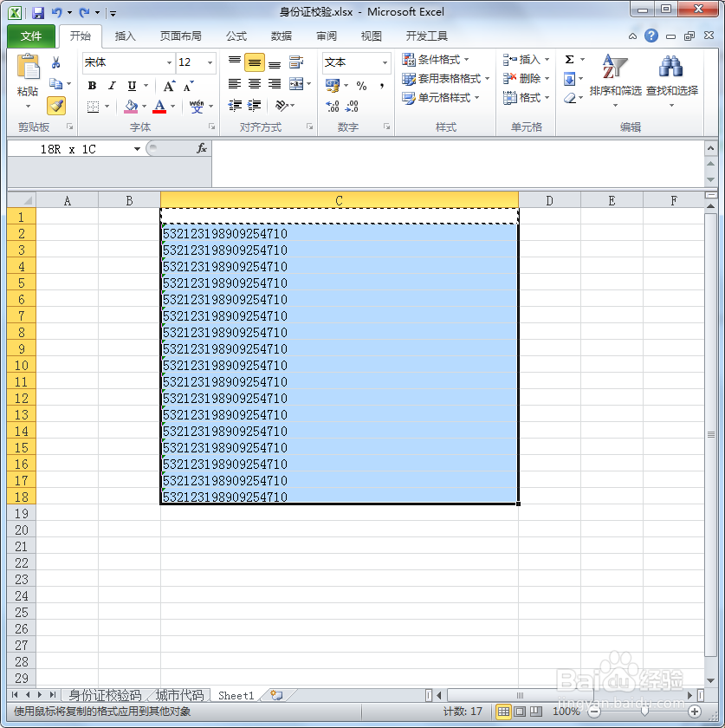725x728 pixels.
Task: Click the zoom in plus button
Action: coord(695,712)
